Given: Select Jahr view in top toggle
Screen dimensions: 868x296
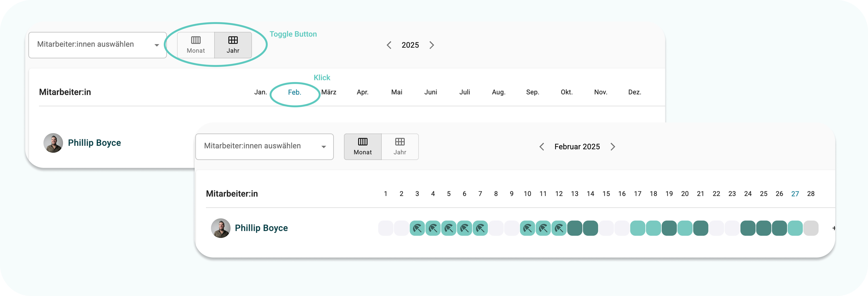Looking at the screenshot, I should tap(233, 45).
